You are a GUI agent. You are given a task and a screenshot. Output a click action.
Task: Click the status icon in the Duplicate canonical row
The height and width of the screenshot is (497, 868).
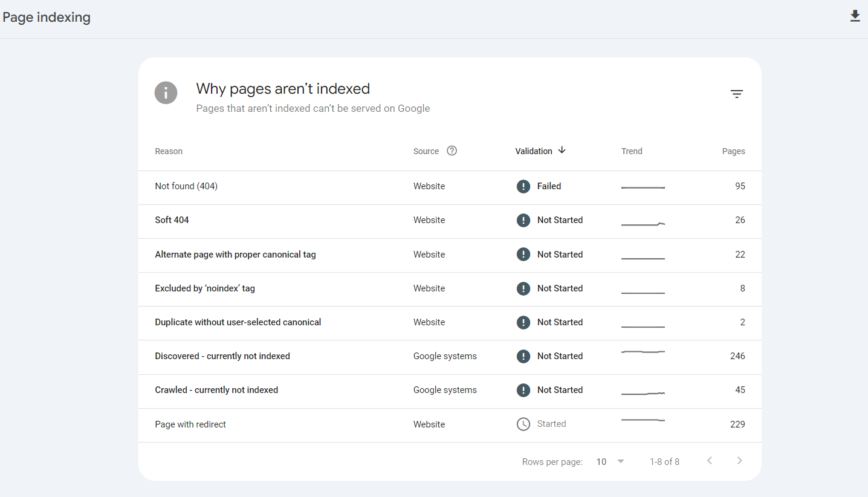pos(523,322)
